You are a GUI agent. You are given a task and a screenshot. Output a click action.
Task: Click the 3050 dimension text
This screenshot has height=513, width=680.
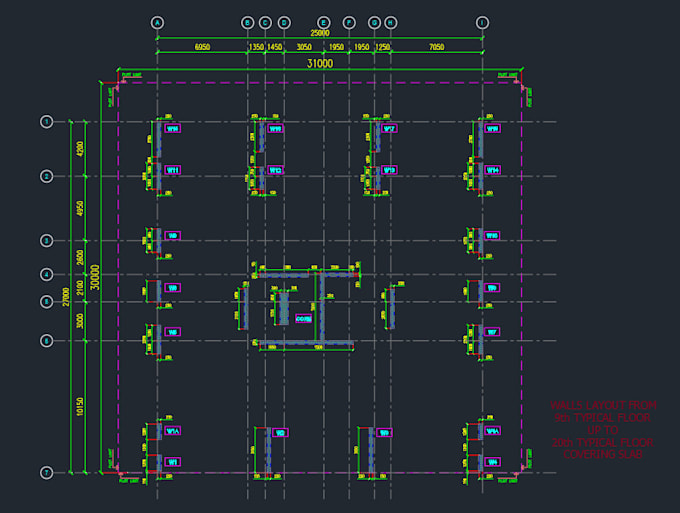(304, 47)
